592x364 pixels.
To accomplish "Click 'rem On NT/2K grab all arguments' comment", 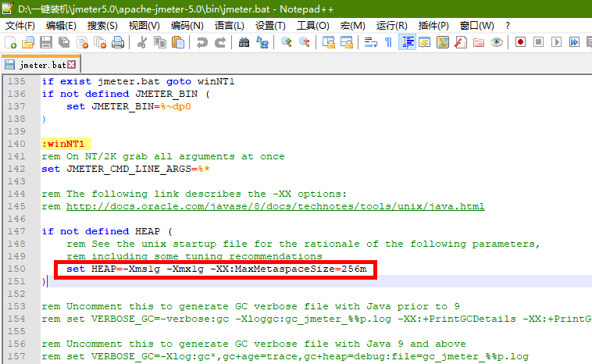I will pos(163,156).
